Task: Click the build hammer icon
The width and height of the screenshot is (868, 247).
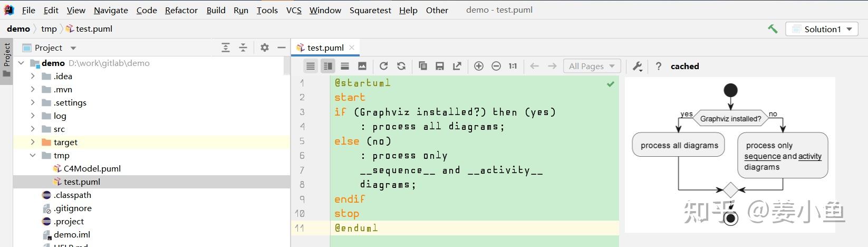Action: coord(773,29)
